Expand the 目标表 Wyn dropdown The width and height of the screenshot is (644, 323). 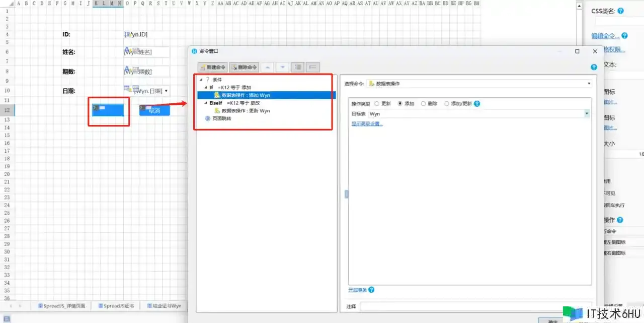[x=587, y=114]
